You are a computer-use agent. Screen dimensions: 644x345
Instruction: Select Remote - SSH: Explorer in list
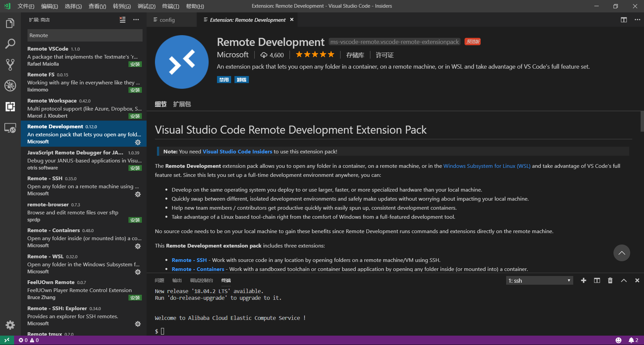coord(84,316)
